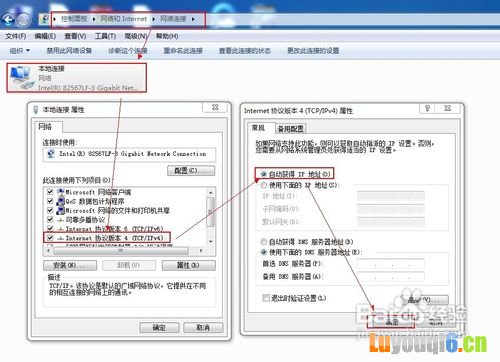Click the help question mark in IPv4 dialog
This screenshot has height=362, width=500.
[427, 108]
